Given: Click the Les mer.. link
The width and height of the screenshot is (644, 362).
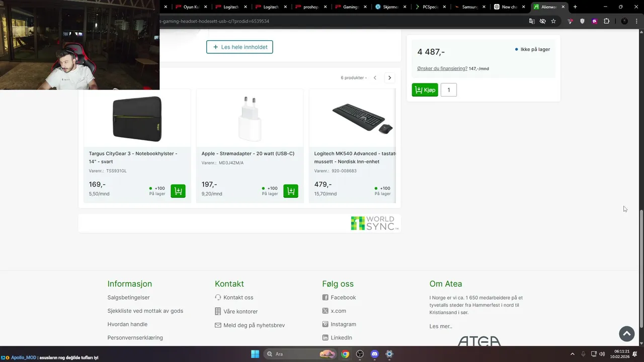Looking at the screenshot, I should tap(441, 326).
